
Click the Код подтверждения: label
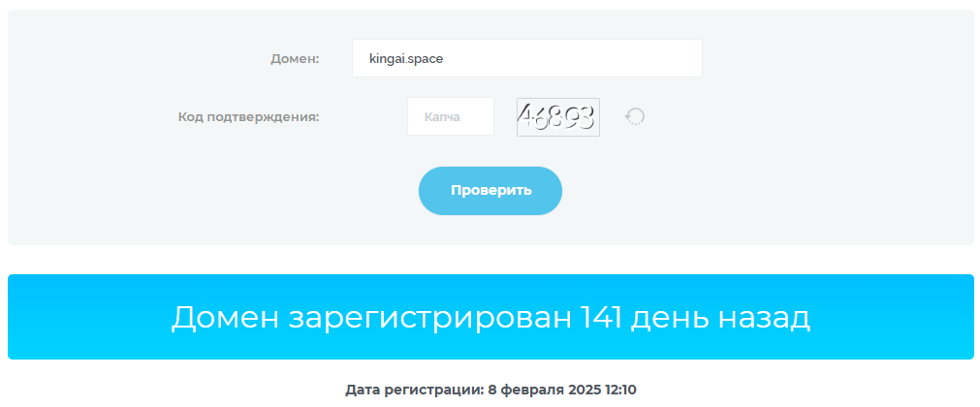click(x=249, y=117)
